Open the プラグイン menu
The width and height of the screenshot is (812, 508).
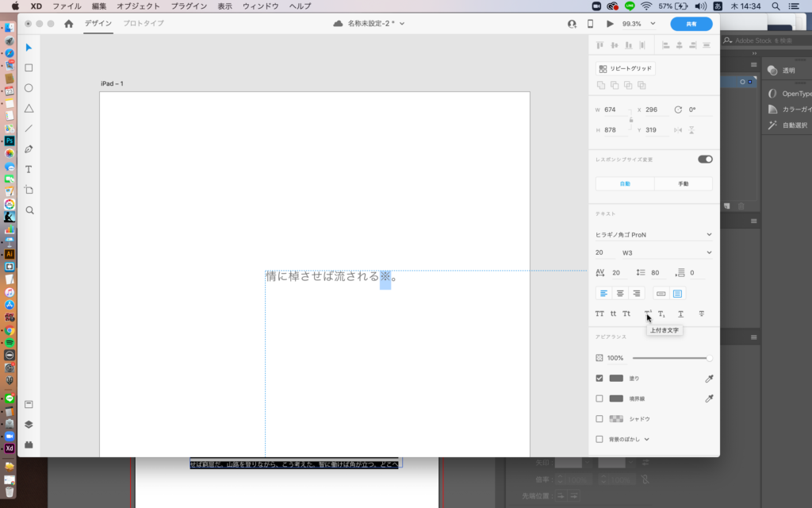190,6
